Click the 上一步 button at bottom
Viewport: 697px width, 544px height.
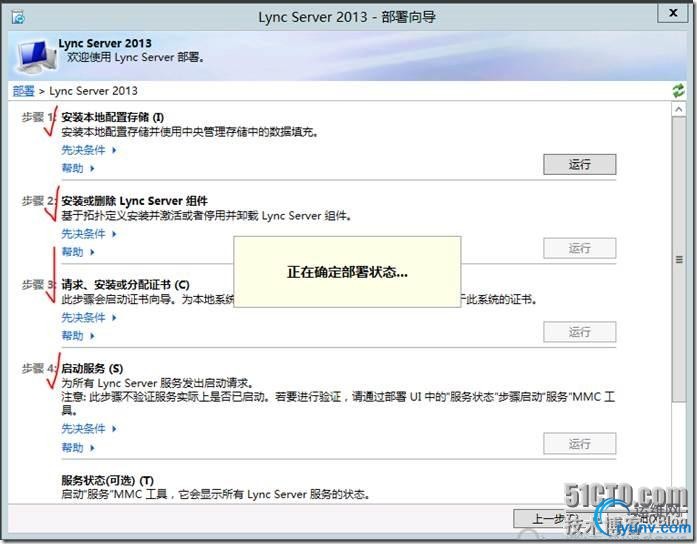coord(556,519)
